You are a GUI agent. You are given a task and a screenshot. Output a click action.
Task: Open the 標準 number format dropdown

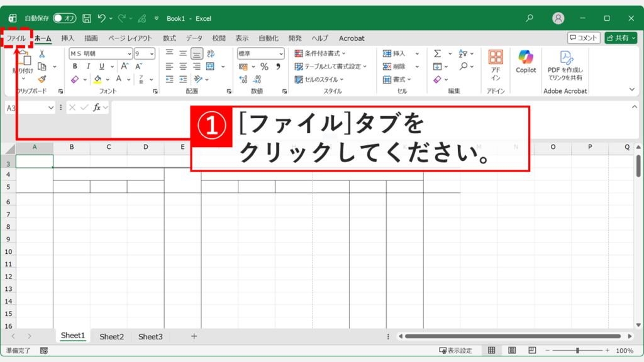260,53
